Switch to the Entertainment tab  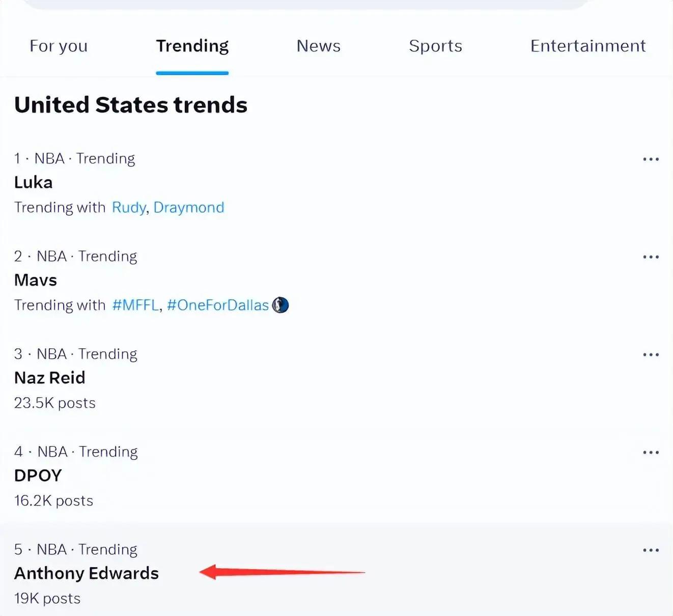587,46
